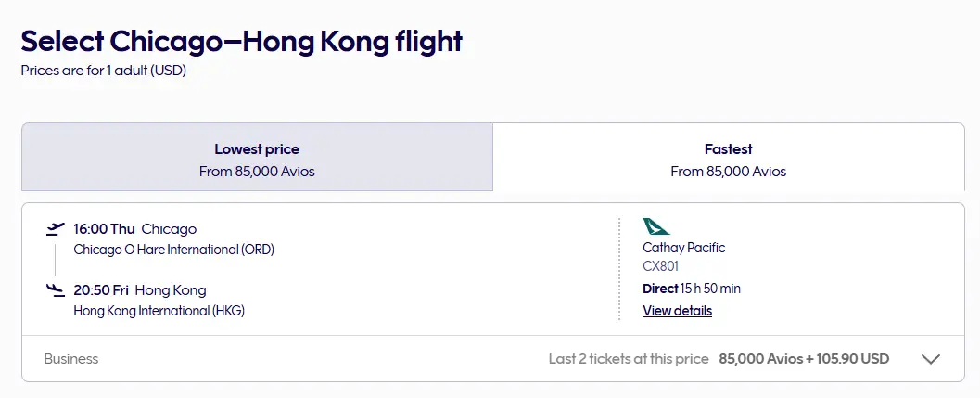Click the departure plane takeoff icon
The image size is (980, 398).
56,229
